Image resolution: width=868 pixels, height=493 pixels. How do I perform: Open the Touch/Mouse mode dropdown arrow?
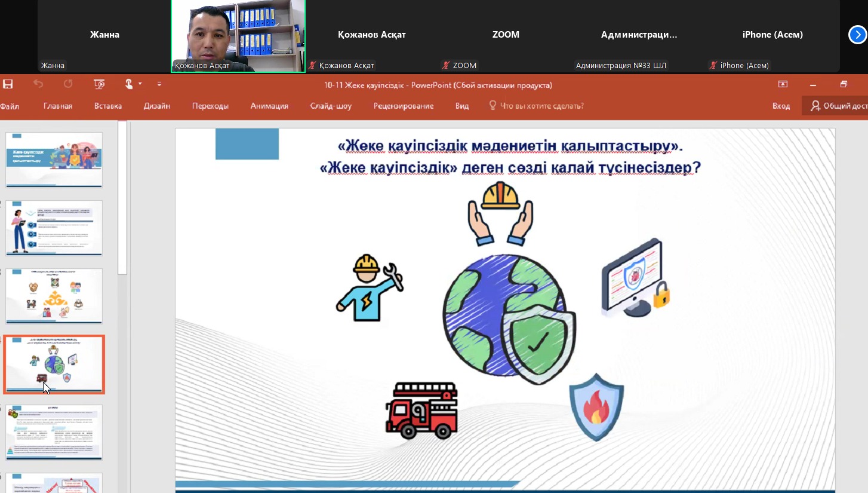click(140, 84)
